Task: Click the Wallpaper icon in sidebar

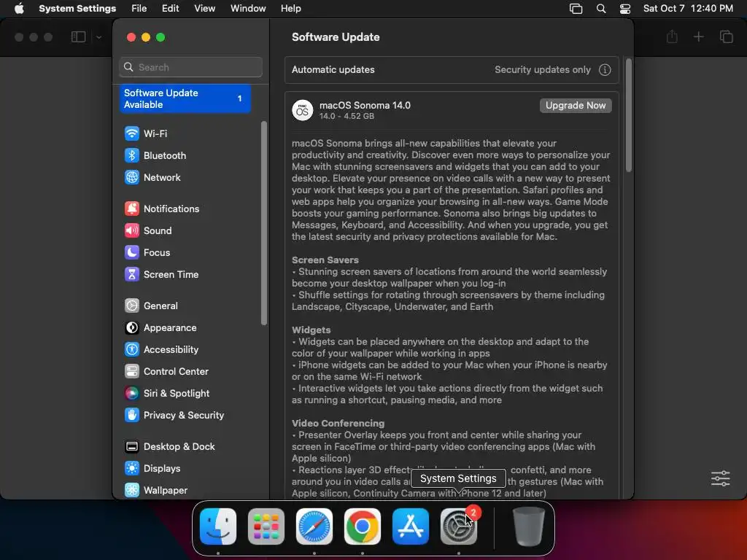Action: 131,490
